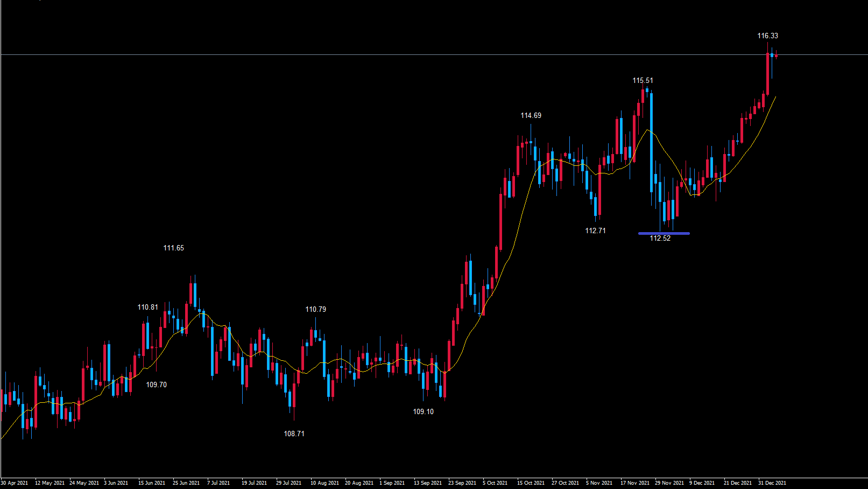868x489 pixels.
Task: Click the 23 Sep 2021 date label
Action: point(462,483)
